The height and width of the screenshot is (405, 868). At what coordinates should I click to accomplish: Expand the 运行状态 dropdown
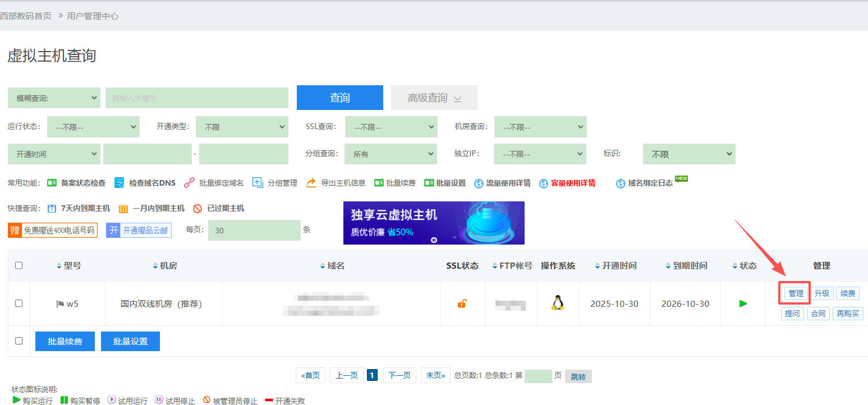coord(93,127)
